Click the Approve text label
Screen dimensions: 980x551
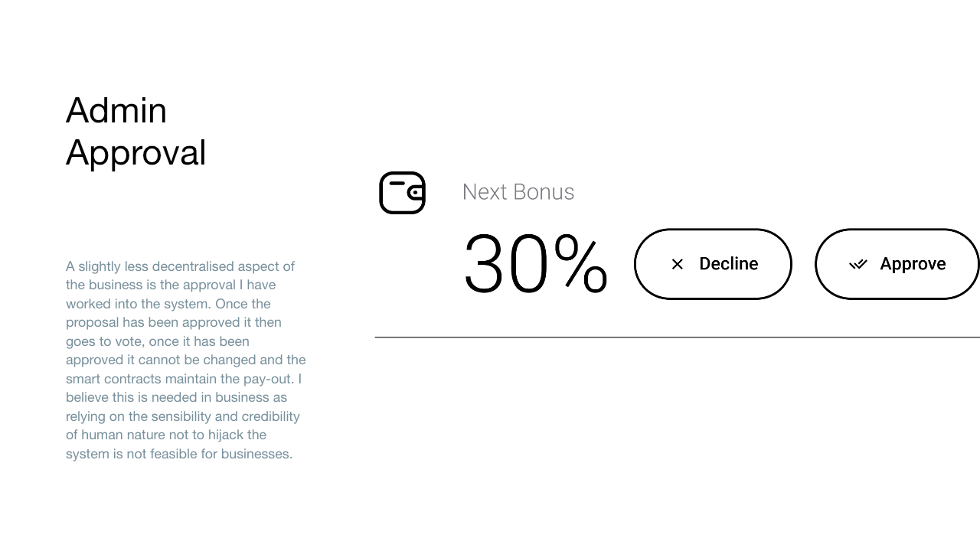click(913, 264)
